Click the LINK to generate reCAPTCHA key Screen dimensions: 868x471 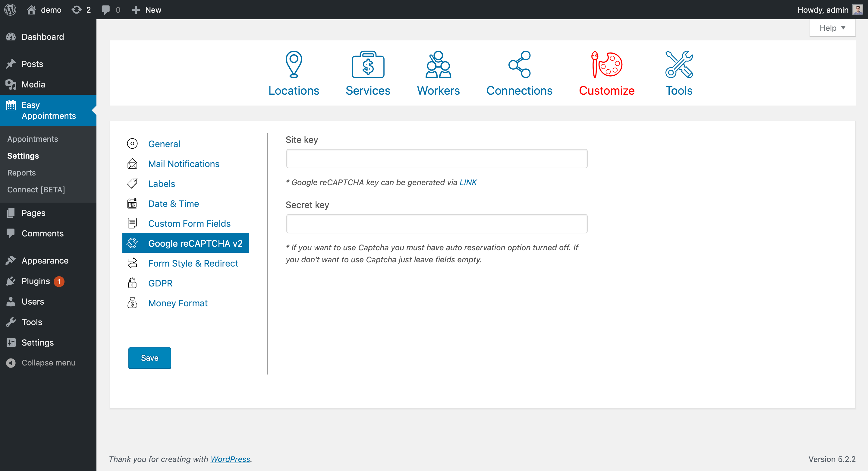(x=468, y=182)
